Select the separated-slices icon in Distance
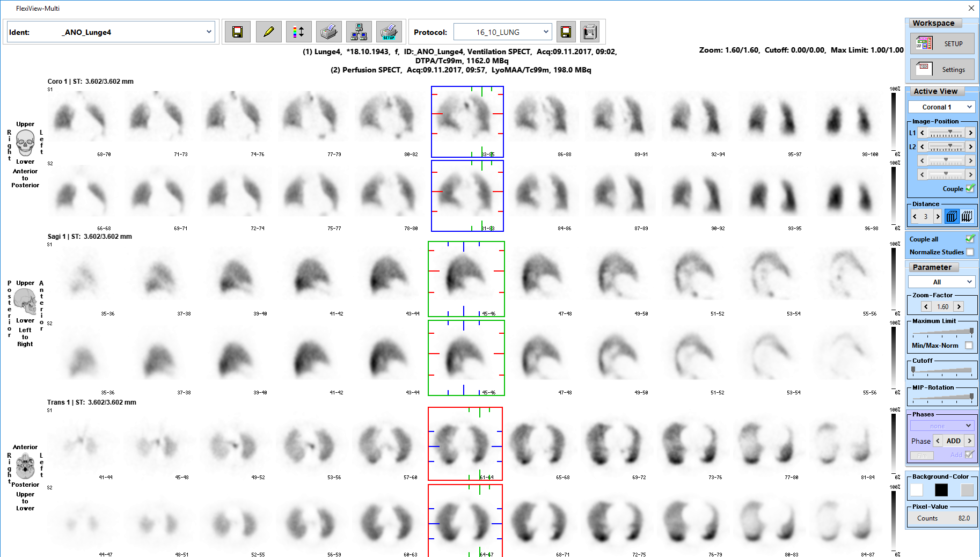980x557 pixels. click(967, 216)
